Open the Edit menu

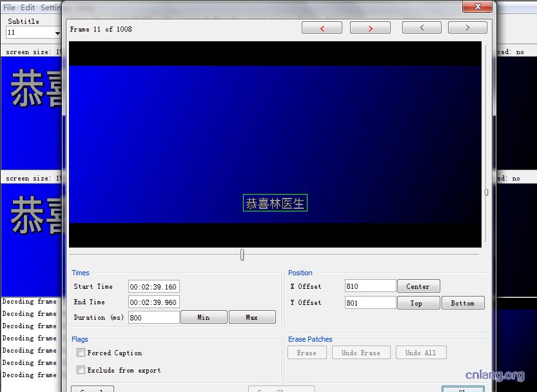(28, 8)
